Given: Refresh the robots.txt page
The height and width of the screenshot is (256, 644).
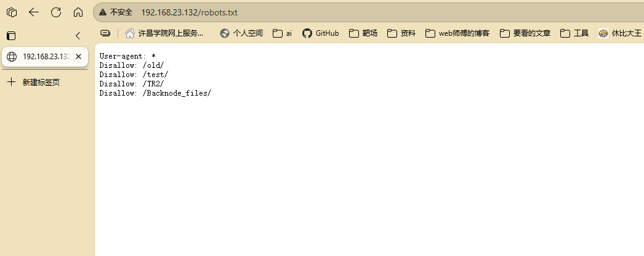Looking at the screenshot, I should point(56,12).
